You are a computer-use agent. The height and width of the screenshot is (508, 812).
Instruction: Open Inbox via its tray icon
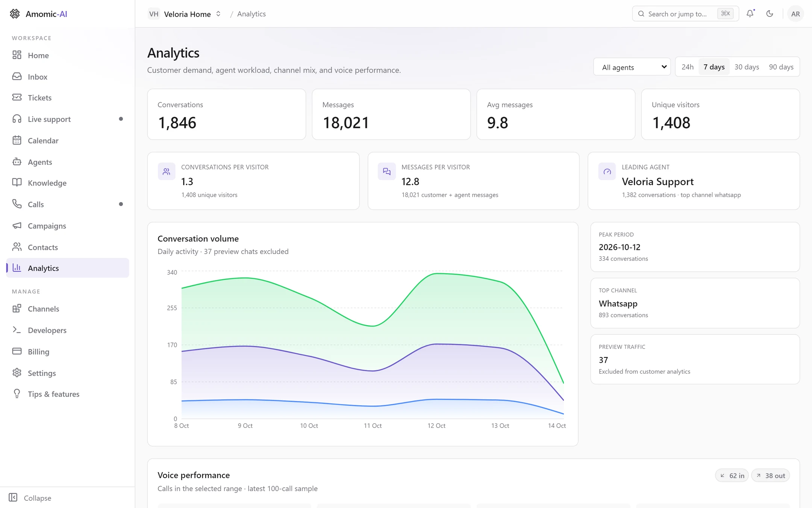point(17,76)
